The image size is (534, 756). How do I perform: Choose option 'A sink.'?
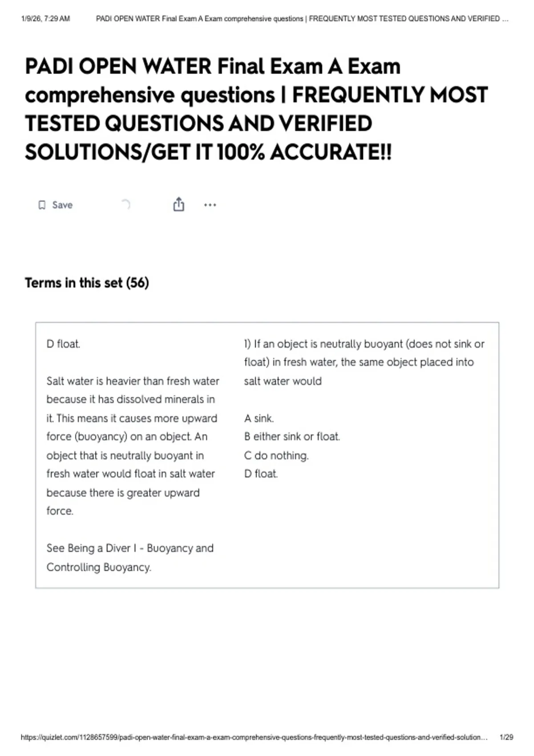259,418
